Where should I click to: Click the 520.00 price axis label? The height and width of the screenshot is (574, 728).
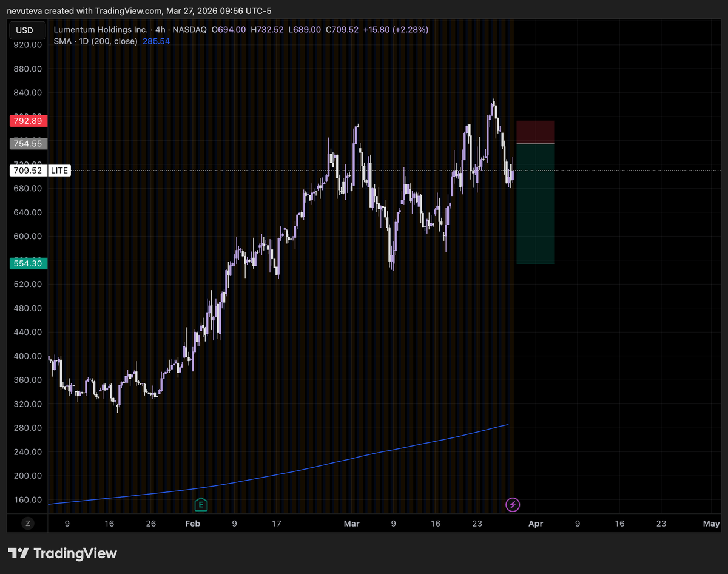pos(28,285)
